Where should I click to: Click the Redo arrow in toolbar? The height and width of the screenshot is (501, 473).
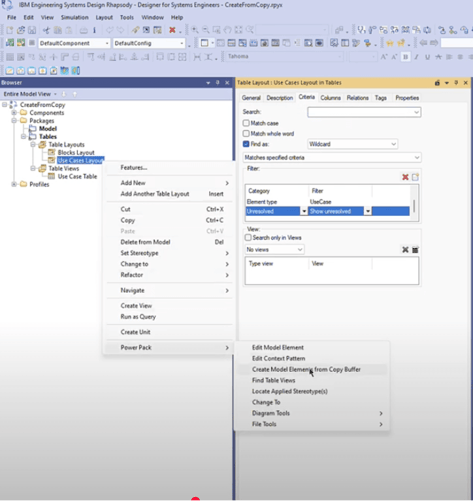coord(120,30)
